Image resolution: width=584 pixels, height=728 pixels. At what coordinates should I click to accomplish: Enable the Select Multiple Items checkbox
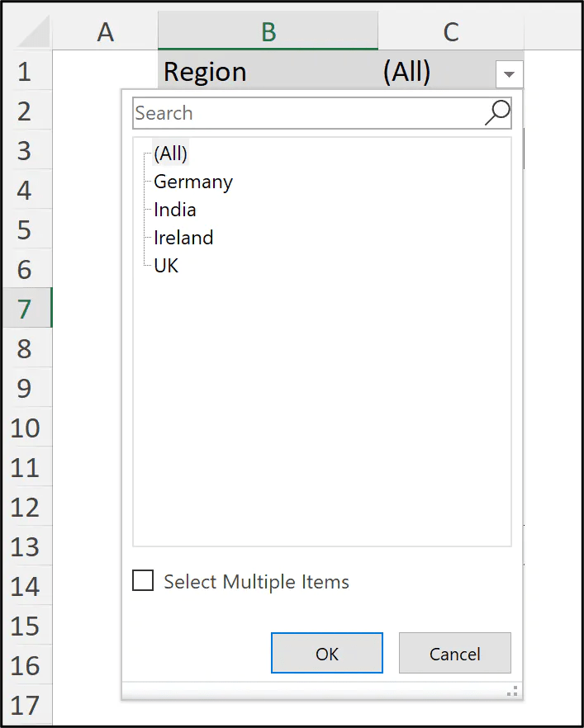pos(142,580)
